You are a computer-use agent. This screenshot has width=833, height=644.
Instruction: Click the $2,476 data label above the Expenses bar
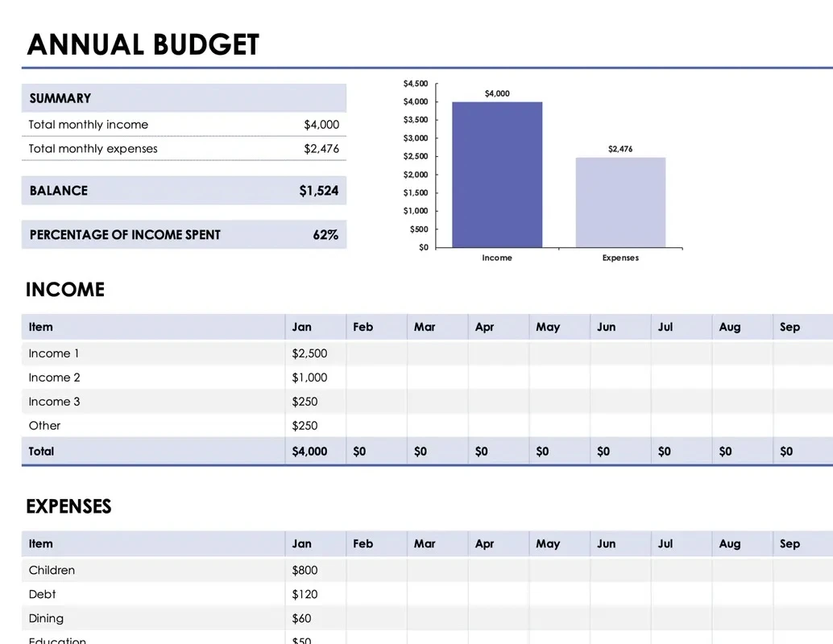click(620, 149)
